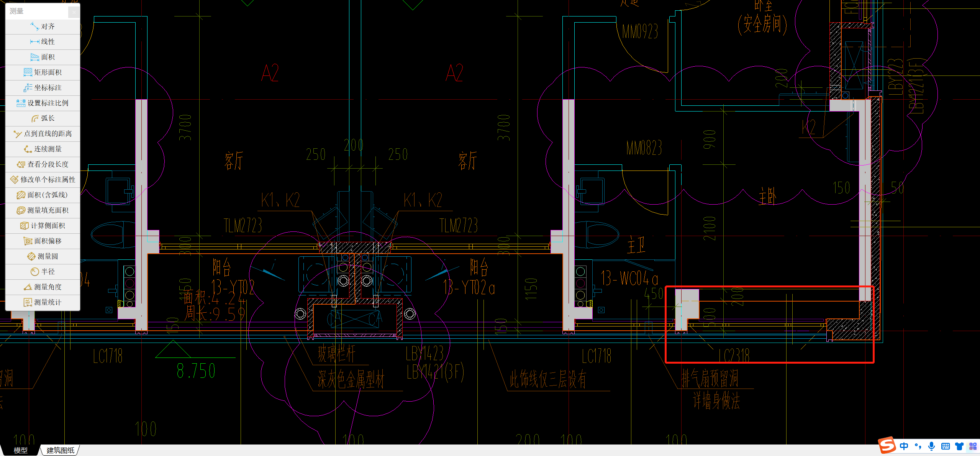The image size is (980, 456).
Task: Click the 主卧 room label
Action: point(767,197)
